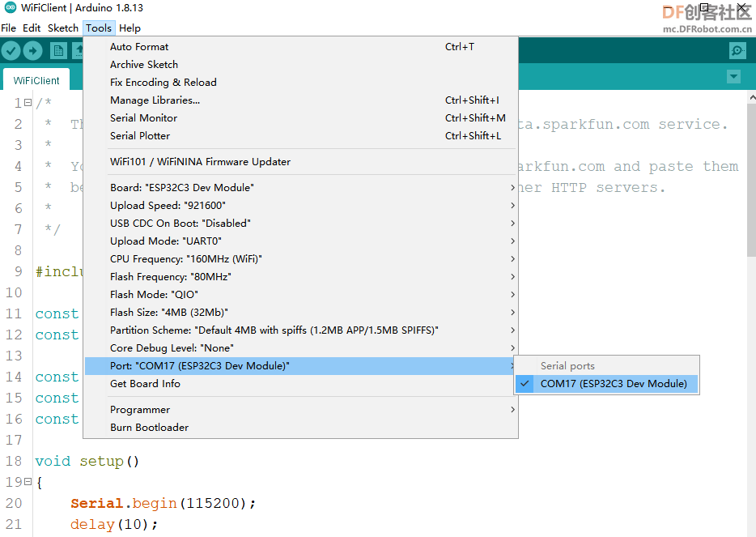Click void setup() in editor

[87, 461]
